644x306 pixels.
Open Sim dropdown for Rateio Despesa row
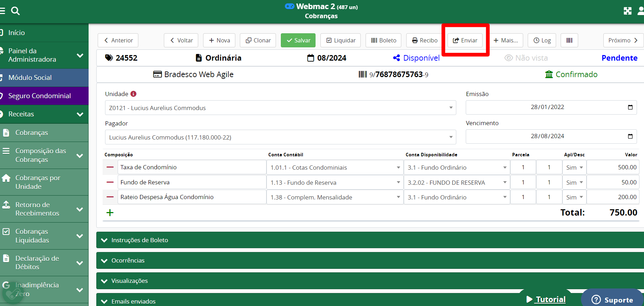click(x=574, y=197)
